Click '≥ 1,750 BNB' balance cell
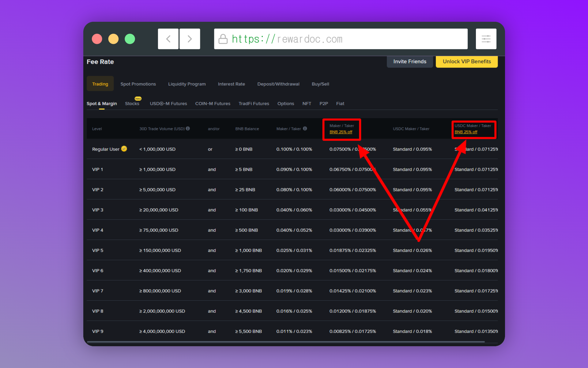The width and height of the screenshot is (588, 368). pyautogui.click(x=248, y=270)
